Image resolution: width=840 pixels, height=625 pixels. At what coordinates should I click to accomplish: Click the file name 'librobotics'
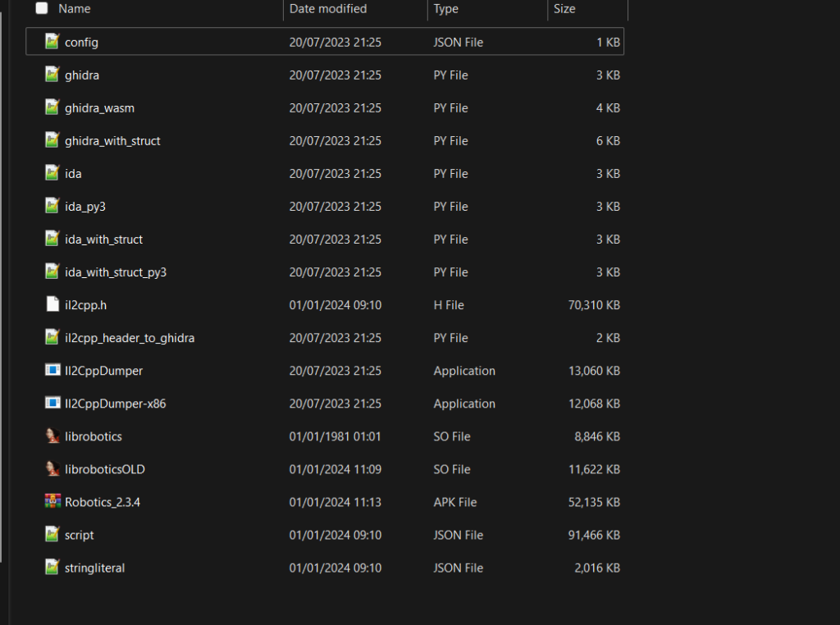(94, 436)
